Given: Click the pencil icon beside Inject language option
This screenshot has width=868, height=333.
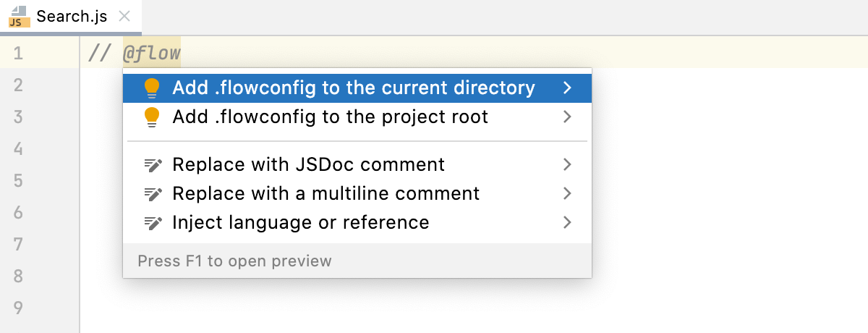Looking at the screenshot, I should pos(153,223).
